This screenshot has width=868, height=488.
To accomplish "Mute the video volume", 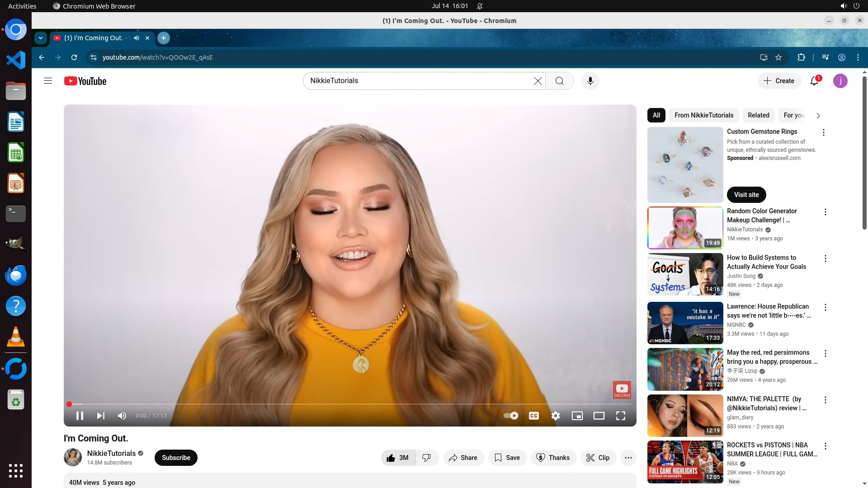I will [x=122, y=416].
